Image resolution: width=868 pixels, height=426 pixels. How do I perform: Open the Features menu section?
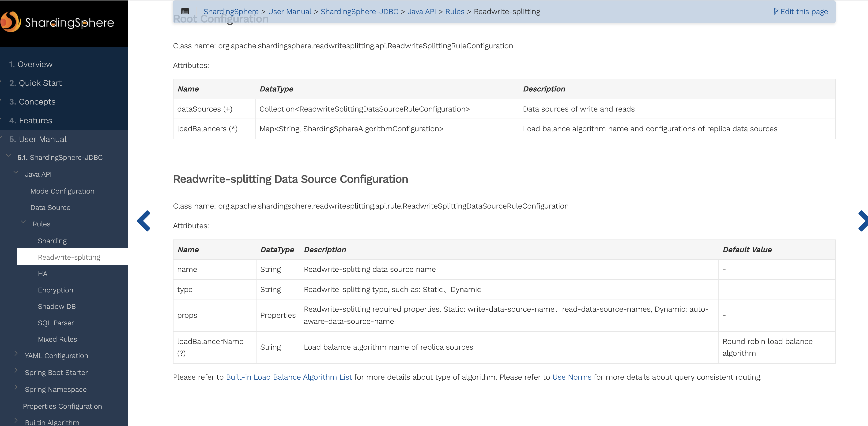[35, 121]
